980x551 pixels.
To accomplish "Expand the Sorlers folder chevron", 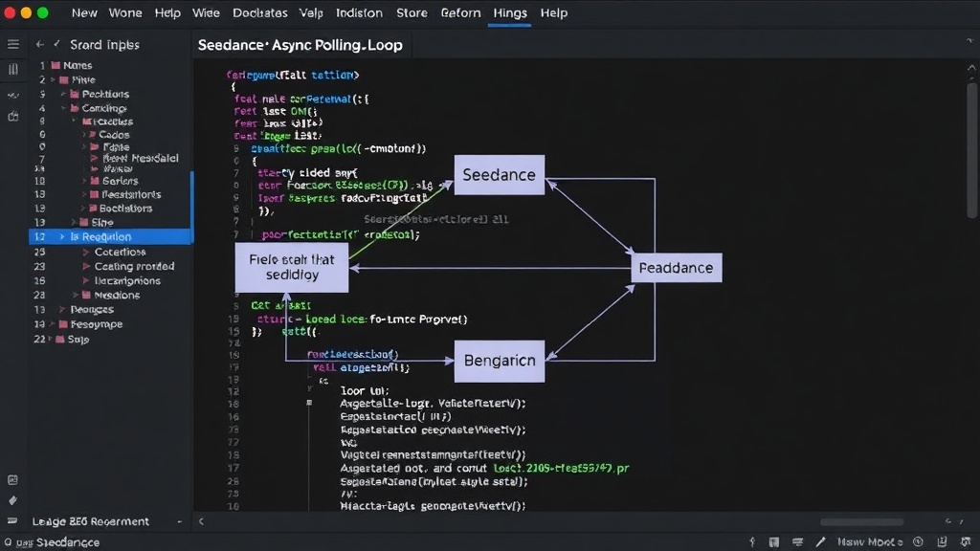I will pos(84,181).
